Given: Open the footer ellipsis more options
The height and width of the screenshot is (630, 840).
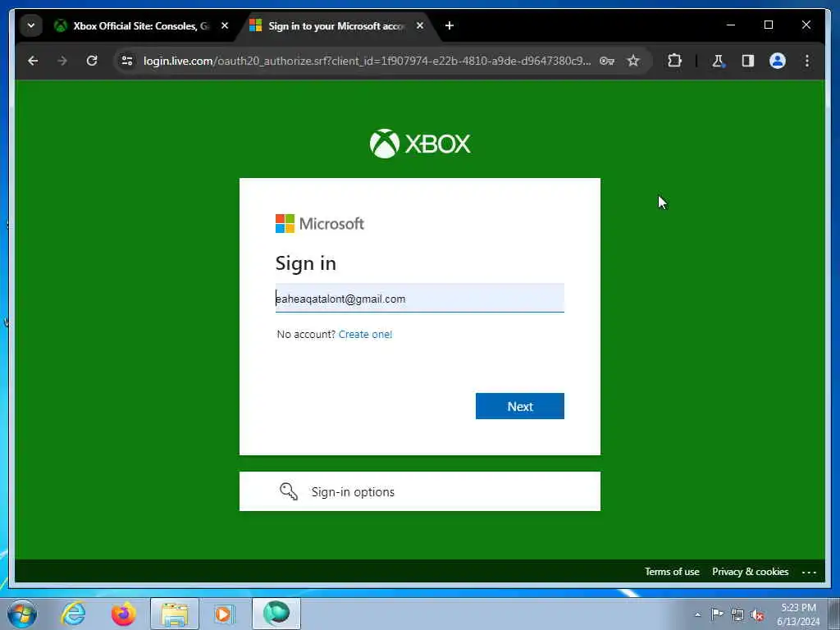Looking at the screenshot, I should (x=809, y=572).
